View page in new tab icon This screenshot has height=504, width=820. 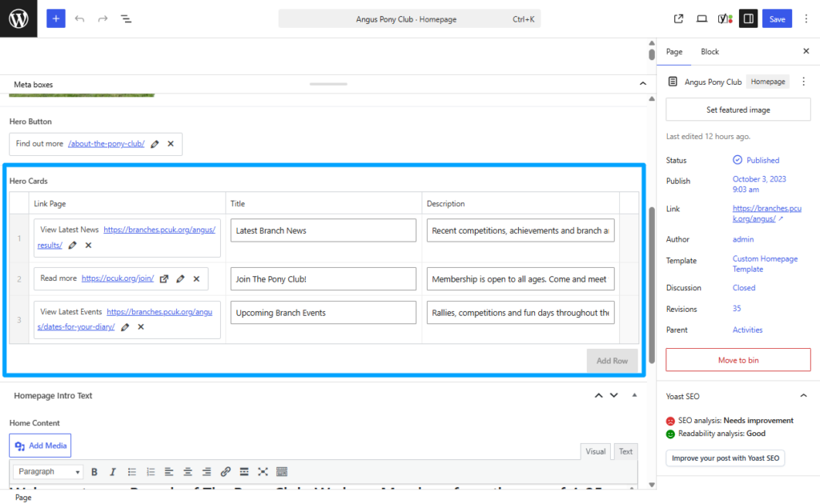pyautogui.click(x=678, y=19)
